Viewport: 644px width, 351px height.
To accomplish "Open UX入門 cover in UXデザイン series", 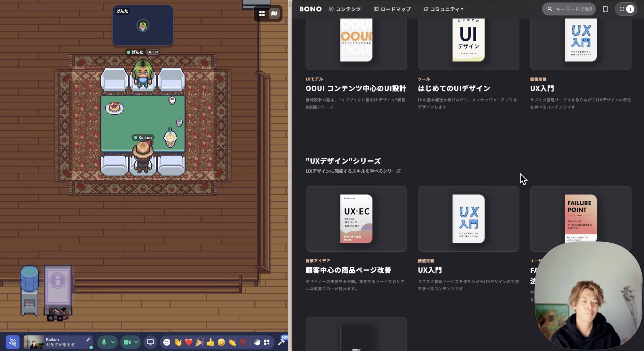I will (x=468, y=219).
